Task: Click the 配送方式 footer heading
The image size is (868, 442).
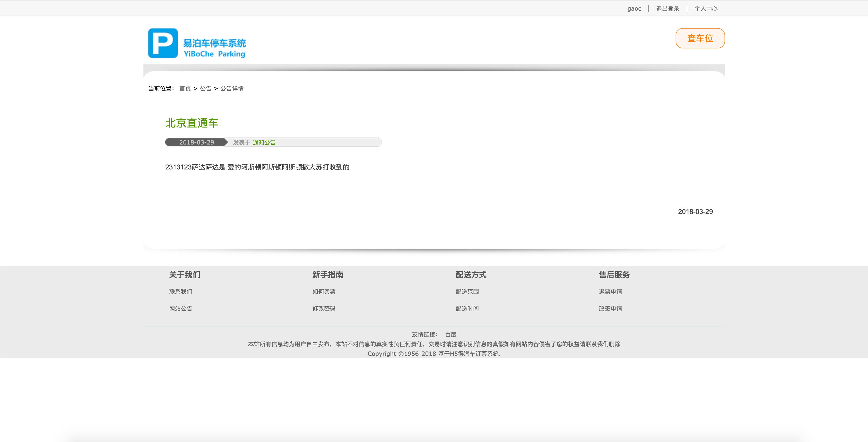Action: pos(471,275)
